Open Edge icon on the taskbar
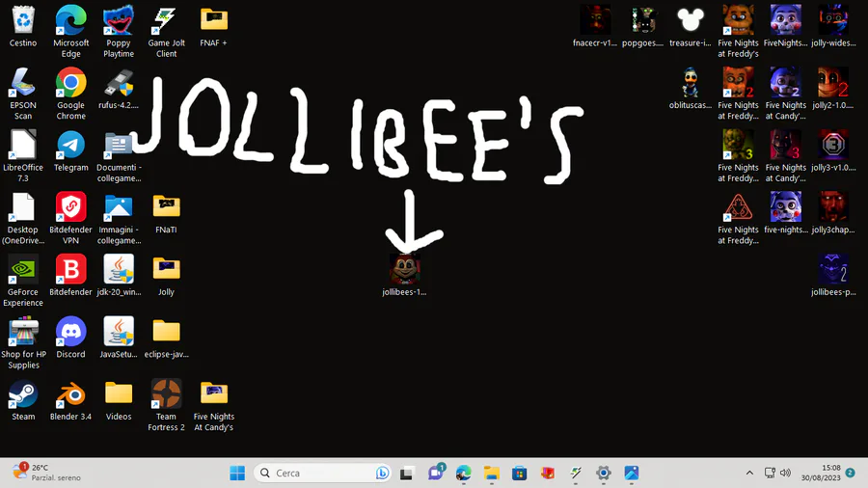 pos(463,474)
